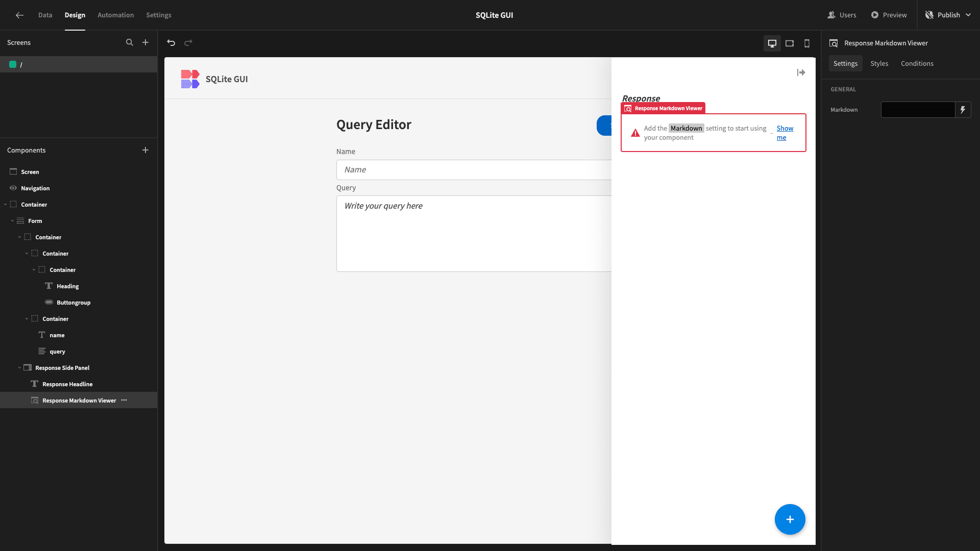The width and height of the screenshot is (980, 551).
Task: Open the Conditions tab
Action: [917, 64]
